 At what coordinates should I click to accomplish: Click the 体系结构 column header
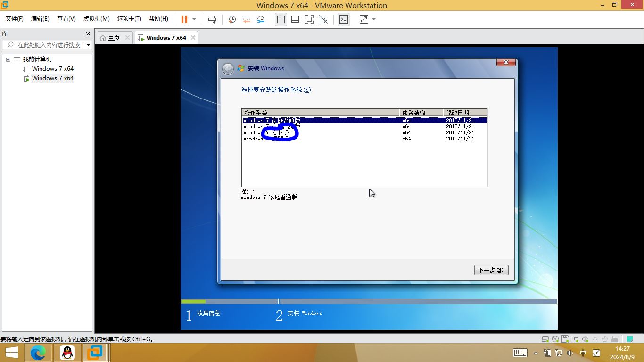[x=421, y=113]
